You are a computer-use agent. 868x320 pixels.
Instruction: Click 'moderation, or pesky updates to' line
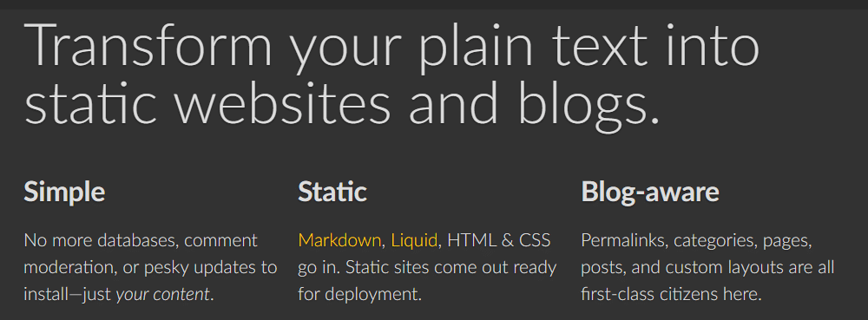(150, 267)
